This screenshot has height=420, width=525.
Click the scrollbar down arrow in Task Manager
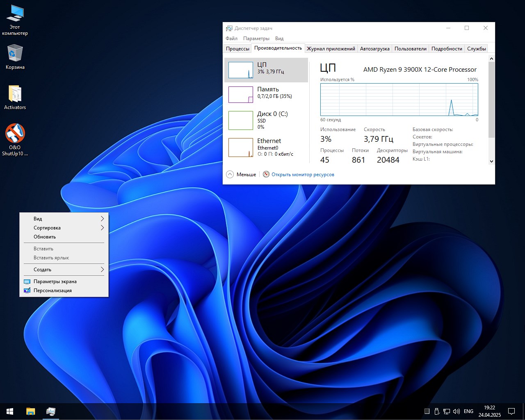click(491, 161)
